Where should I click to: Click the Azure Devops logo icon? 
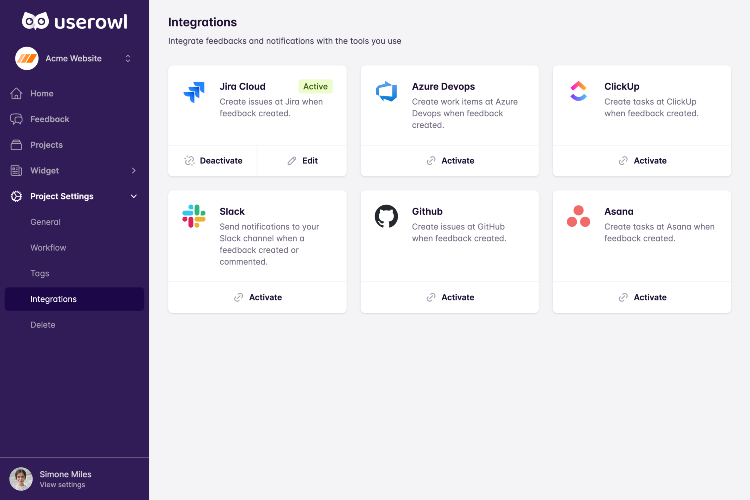[386, 91]
